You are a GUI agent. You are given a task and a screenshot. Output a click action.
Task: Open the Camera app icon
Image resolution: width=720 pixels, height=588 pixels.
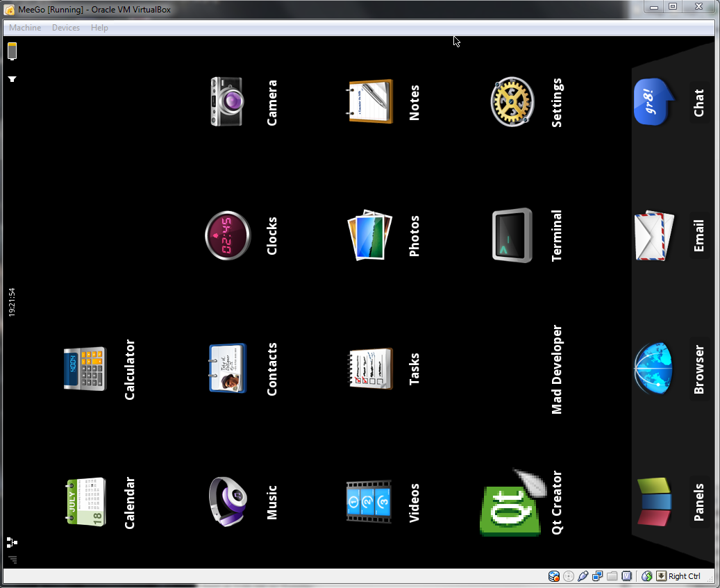click(x=226, y=101)
